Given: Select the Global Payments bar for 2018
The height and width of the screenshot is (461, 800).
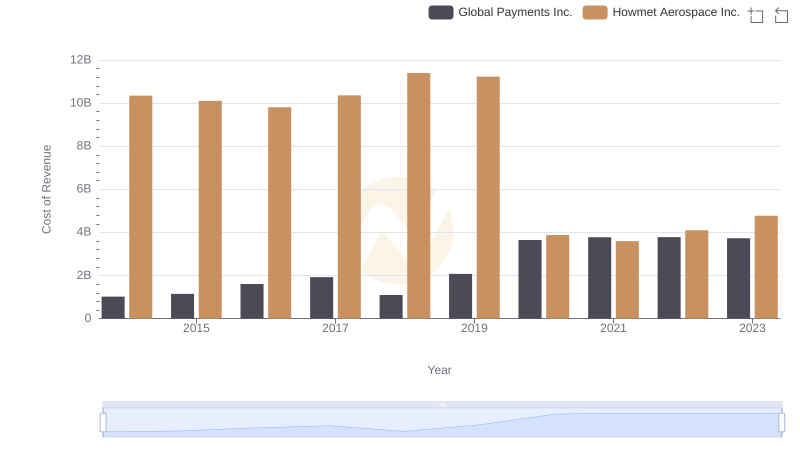Looking at the screenshot, I should coord(391,306).
